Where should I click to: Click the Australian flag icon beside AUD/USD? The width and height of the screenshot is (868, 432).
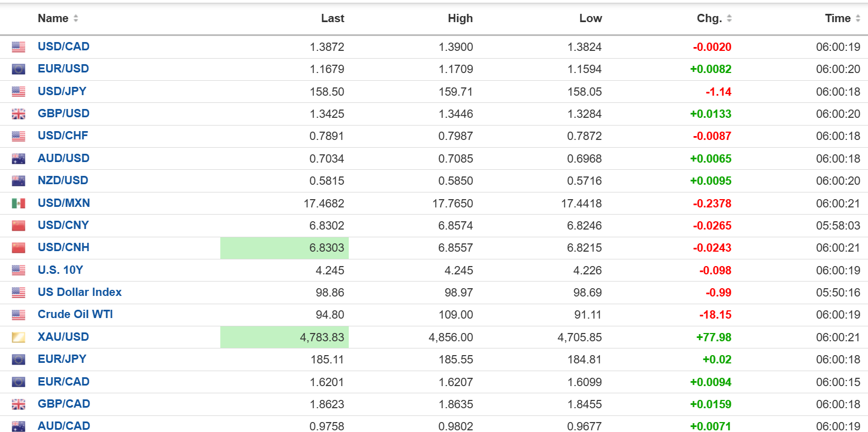18,159
